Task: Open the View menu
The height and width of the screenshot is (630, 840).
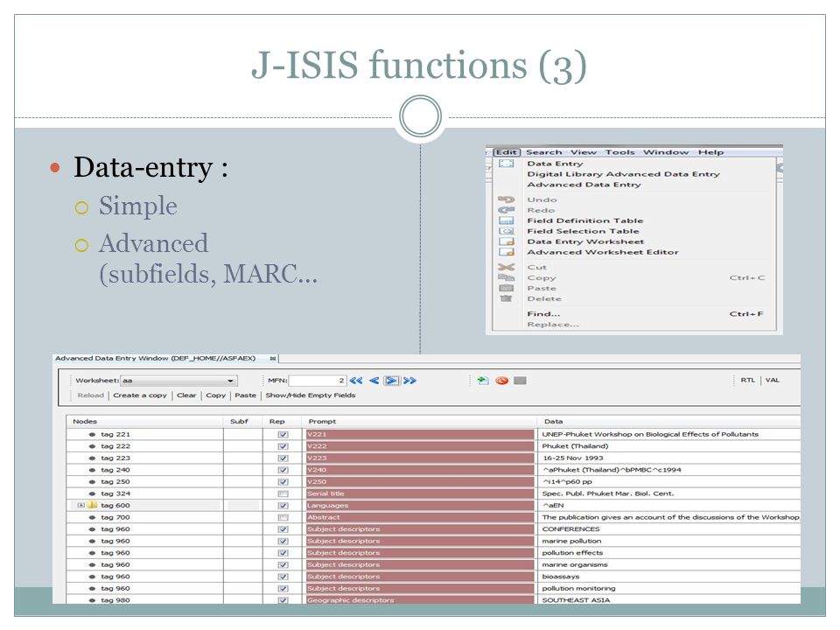Action: pyautogui.click(x=583, y=152)
